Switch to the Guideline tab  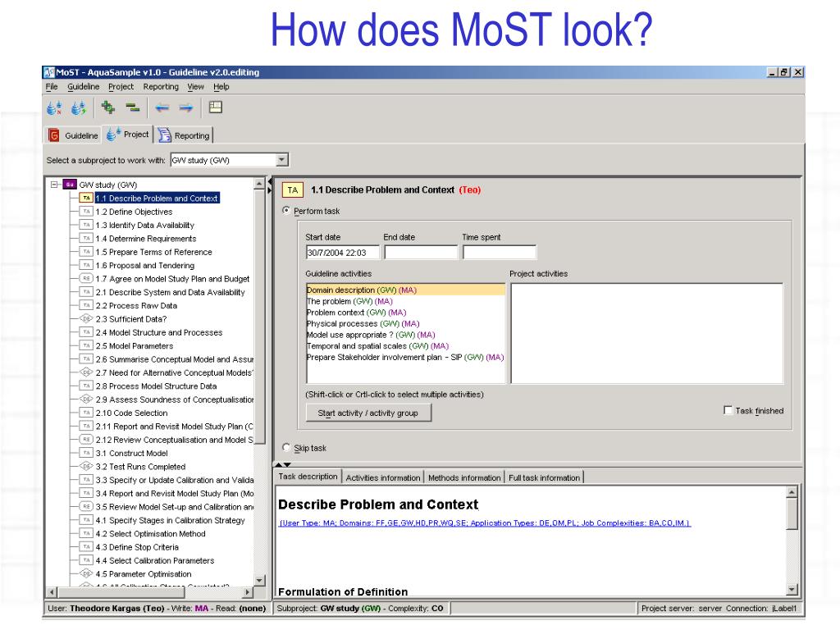click(x=73, y=135)
